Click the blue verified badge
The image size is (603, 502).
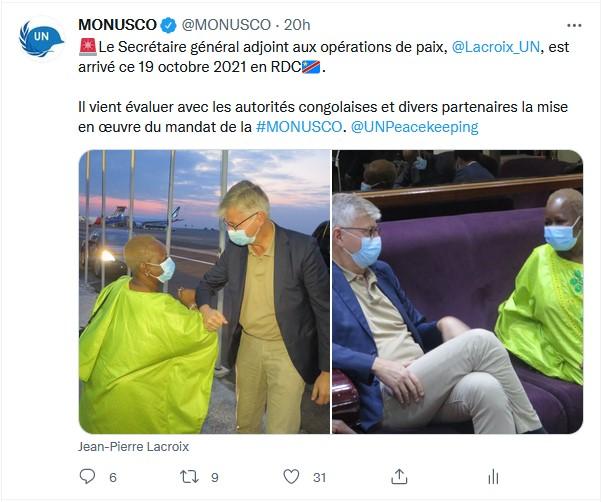pyautogui.click(x=168, y=25)
